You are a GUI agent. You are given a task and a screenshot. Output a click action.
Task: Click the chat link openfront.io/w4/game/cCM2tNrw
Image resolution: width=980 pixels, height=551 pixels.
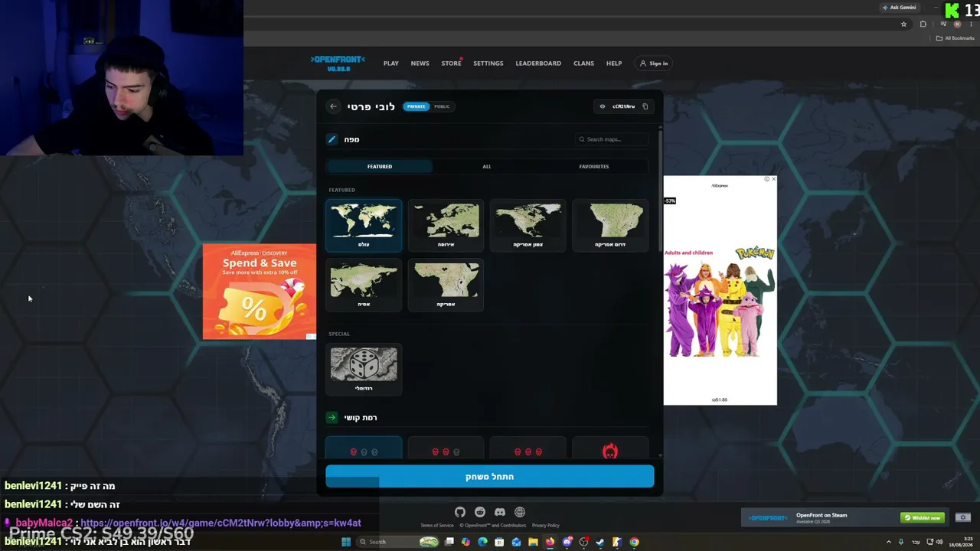(x=220, y=523)
